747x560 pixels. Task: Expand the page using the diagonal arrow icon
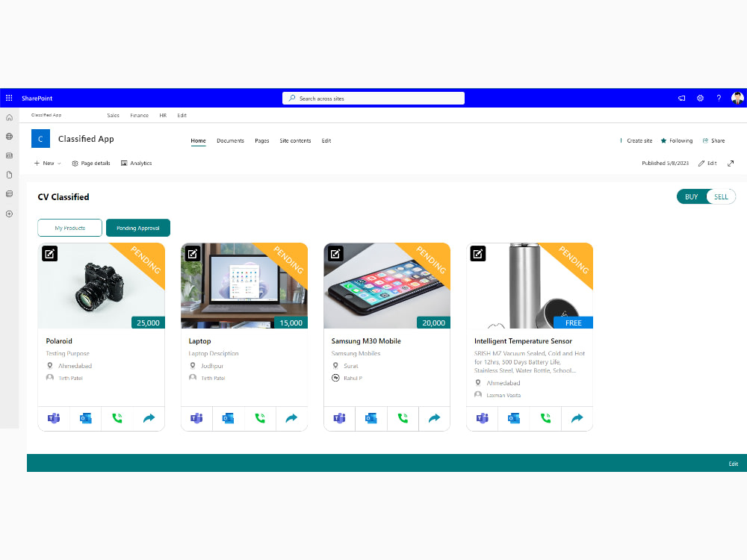pos(730,163)
